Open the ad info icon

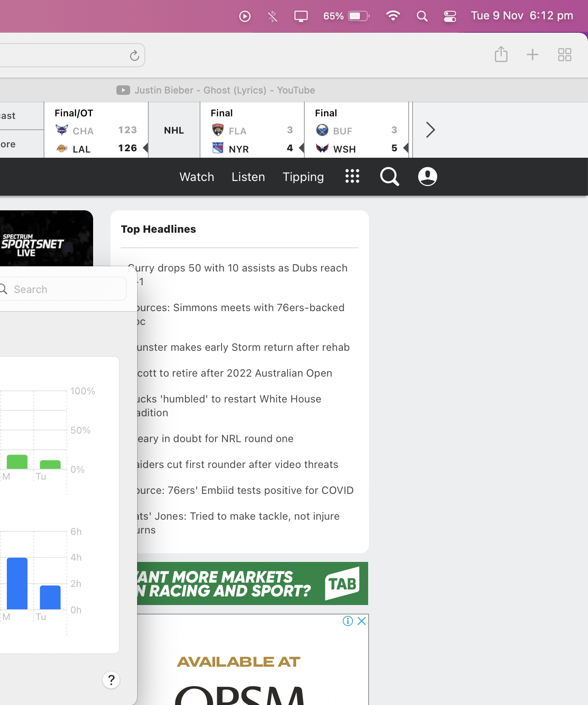click(348, 621)
